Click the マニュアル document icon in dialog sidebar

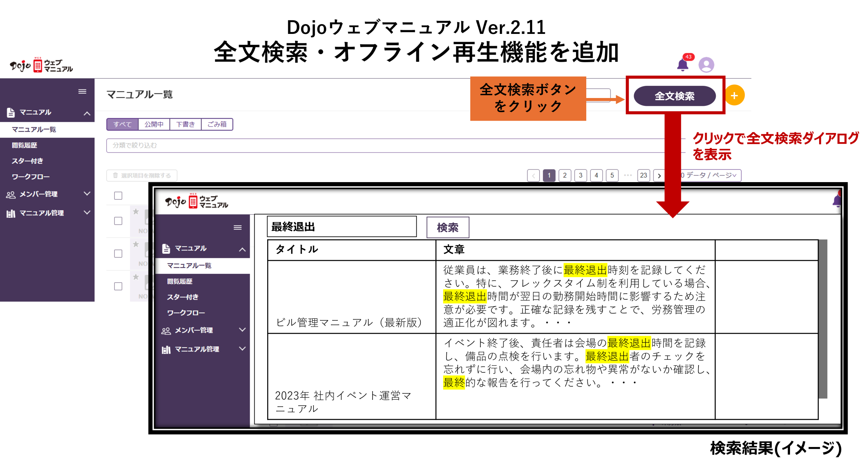[x=166, y=248]
